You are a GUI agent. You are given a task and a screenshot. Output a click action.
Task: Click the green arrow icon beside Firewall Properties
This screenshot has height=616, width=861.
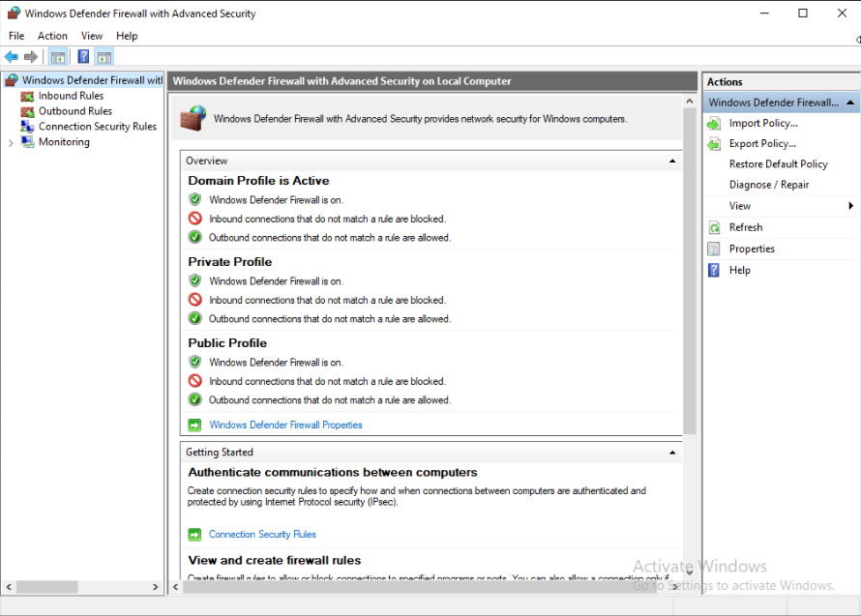(x=194, y=425)
